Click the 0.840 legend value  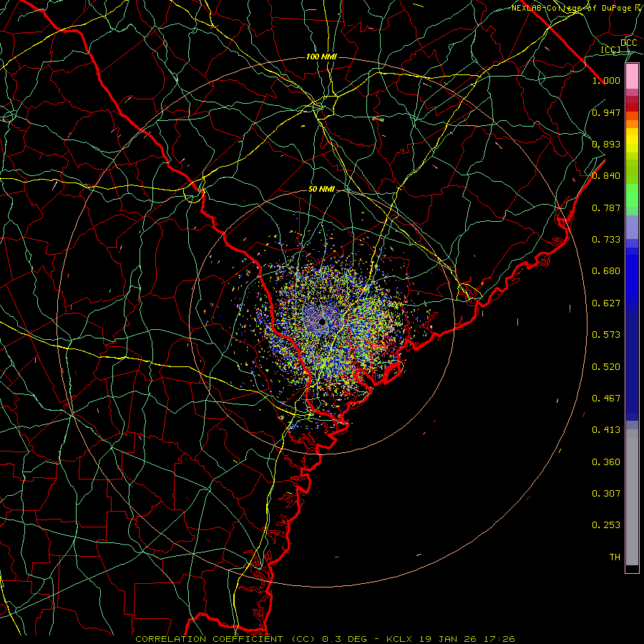click(606, 176)
